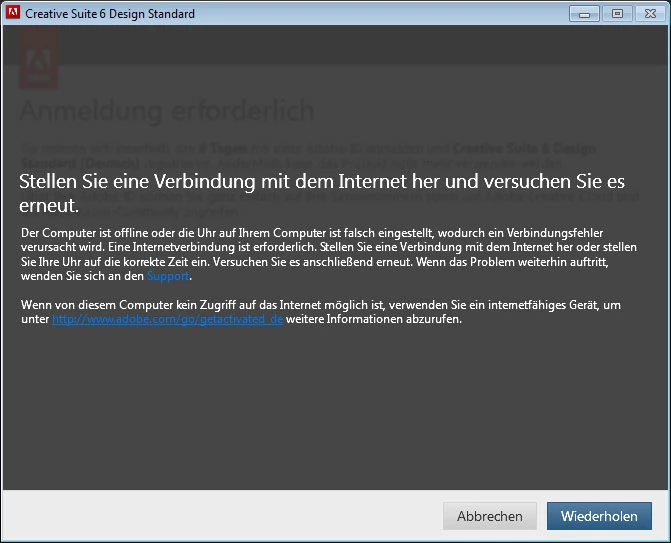Maximize the Creative Suite 6 window
This screenshot has width=671, height=543.
click(x=617, y=14)
